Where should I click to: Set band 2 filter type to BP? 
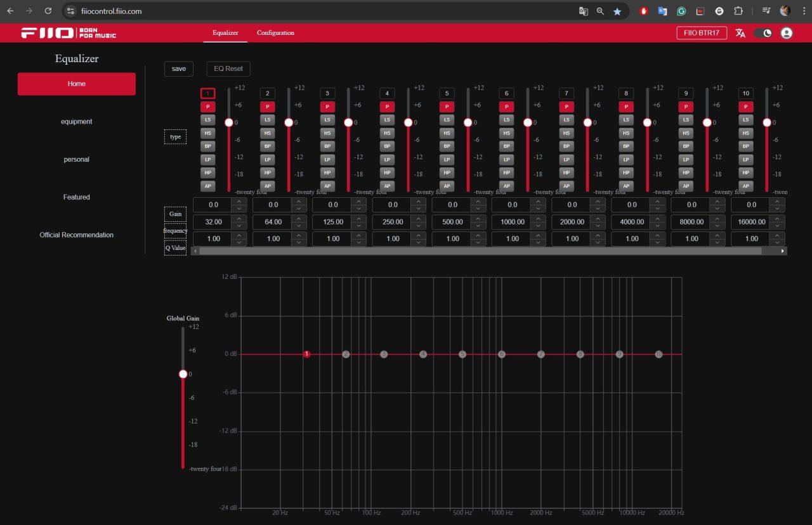[x=268, y=146]
